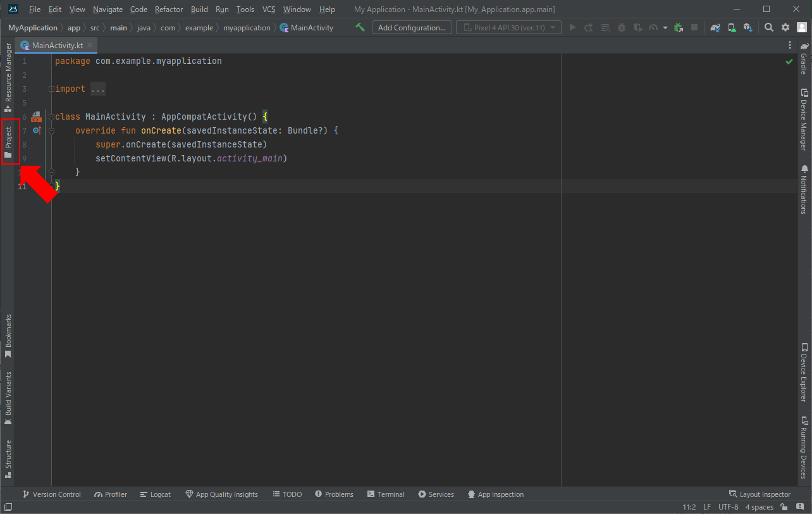
Task: Click the Search Everywhere magnifier icon
Action: (x=769, y=27)
